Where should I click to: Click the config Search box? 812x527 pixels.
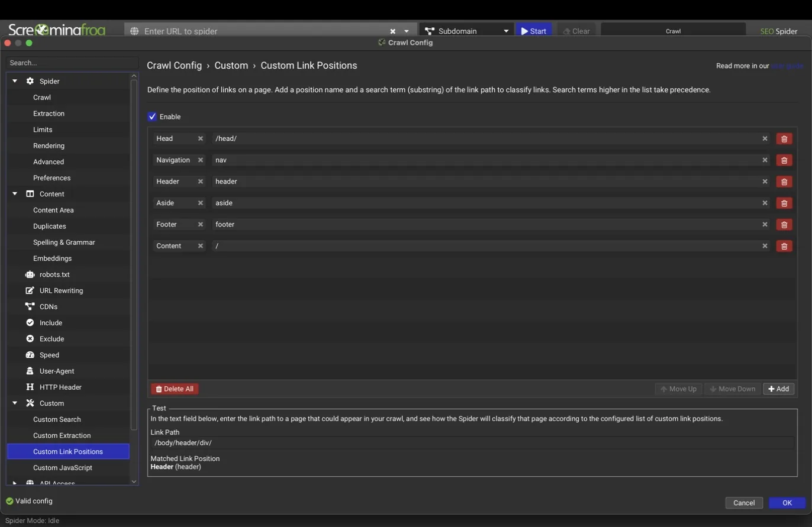click(x=72, y=63)
